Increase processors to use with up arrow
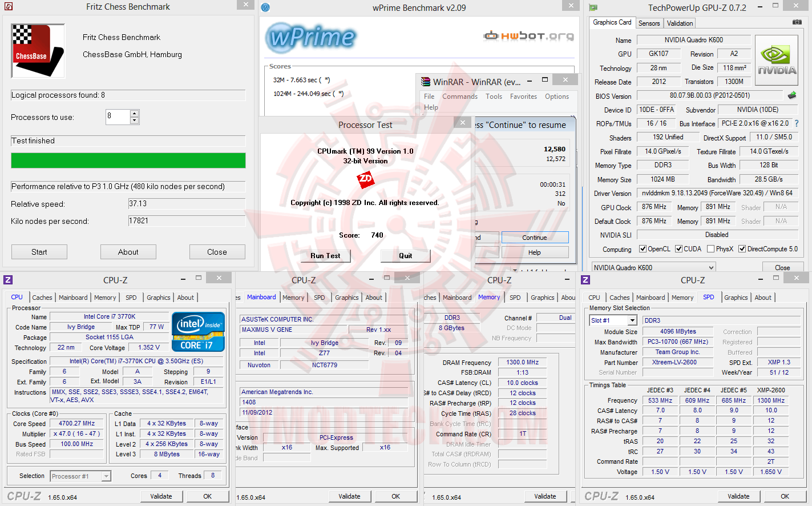 pos(135,114)
